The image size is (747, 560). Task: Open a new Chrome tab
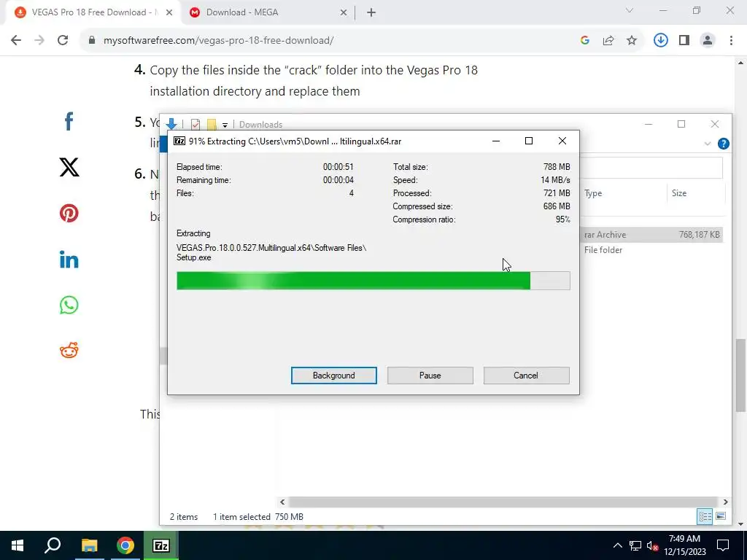coord(371,13)
